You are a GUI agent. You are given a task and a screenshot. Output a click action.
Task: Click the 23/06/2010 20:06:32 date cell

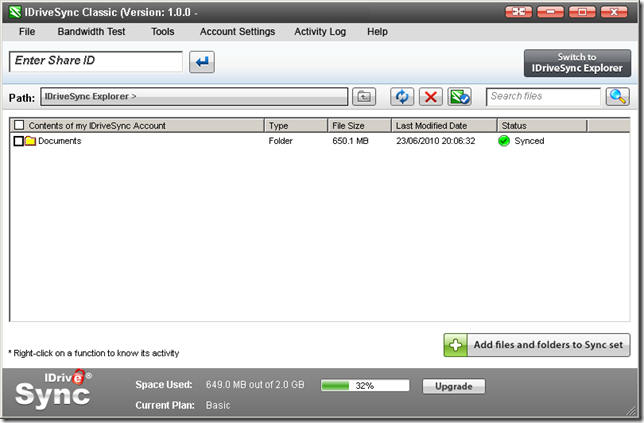pyautogui.click(x=435, y=141)
